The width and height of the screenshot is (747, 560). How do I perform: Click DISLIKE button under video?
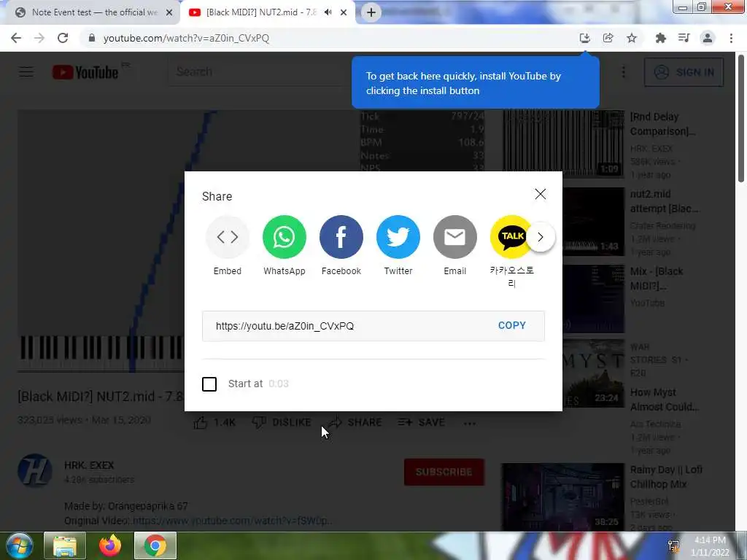click(x=281, y=422)
